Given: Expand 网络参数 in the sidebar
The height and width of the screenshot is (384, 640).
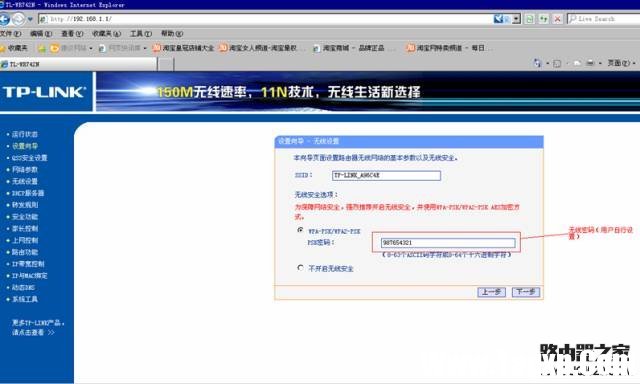Looking at the screenshot, I should point(24,170).
